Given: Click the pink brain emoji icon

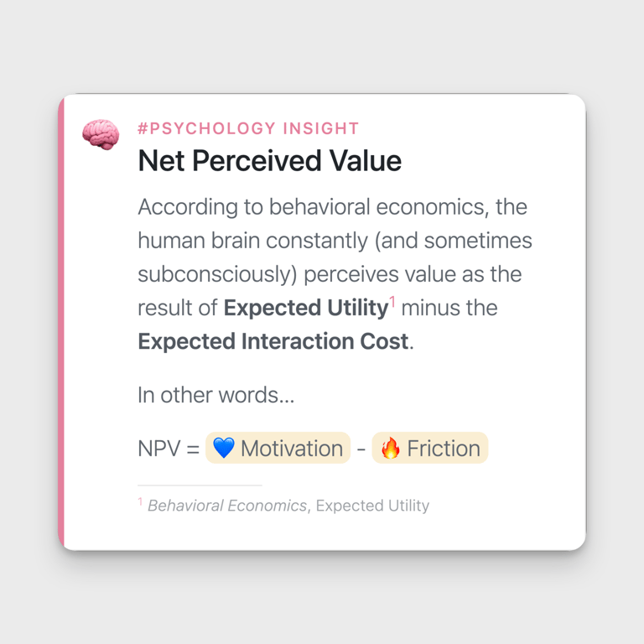Looking at the screenshot, I should pyautogui.click(x=101, y=134).
